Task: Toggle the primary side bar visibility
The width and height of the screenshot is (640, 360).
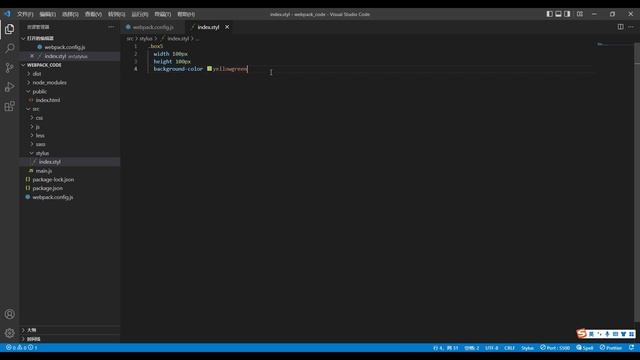Action: 549,14
